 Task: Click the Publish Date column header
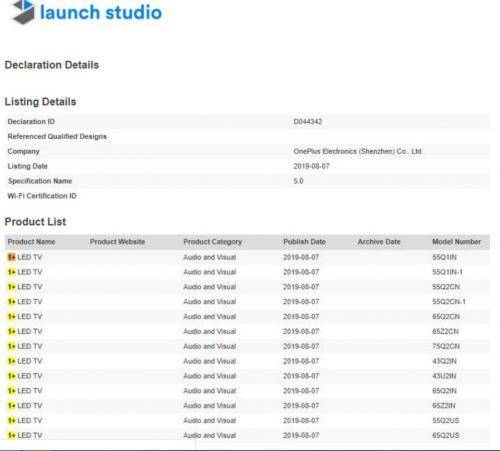(x=304, y=242)
